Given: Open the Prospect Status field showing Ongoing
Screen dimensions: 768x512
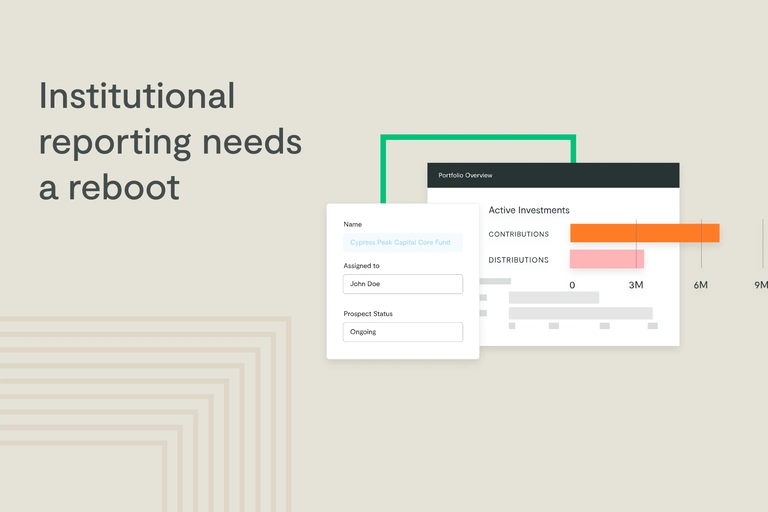Looking at the screenshot, I should pos(402,332).
